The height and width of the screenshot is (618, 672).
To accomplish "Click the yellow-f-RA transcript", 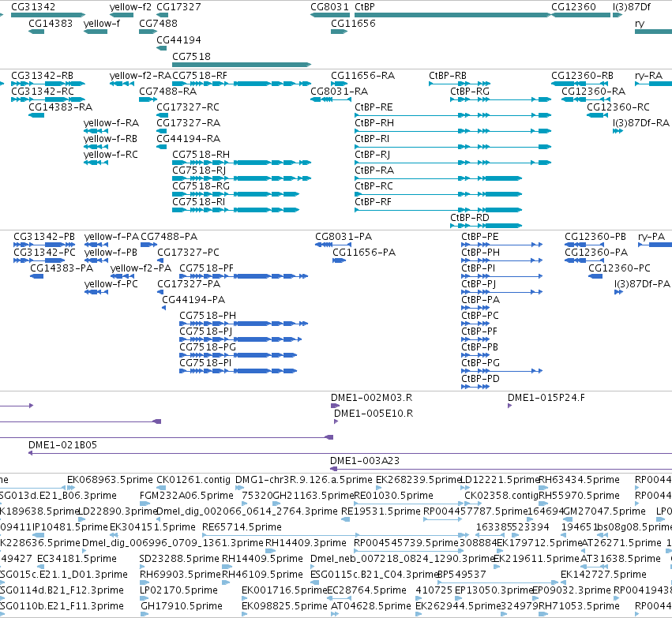I will [x=96, y=131].
